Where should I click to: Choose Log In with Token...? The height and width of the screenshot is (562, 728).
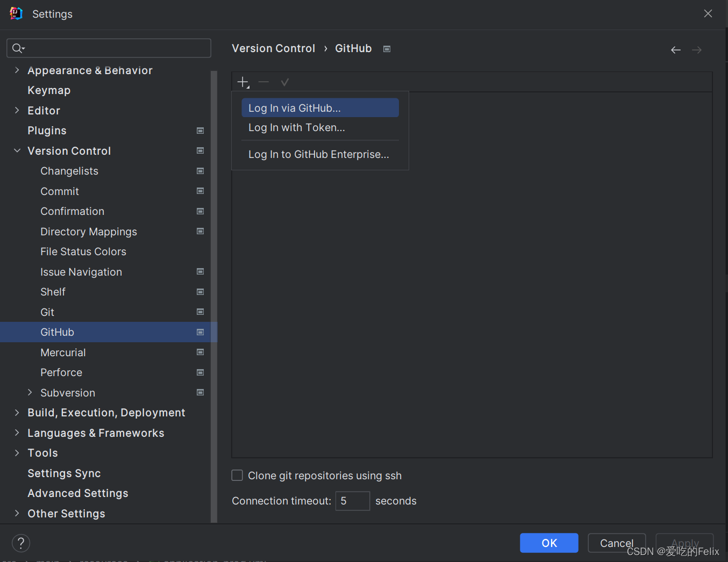[x=320, y=128]
